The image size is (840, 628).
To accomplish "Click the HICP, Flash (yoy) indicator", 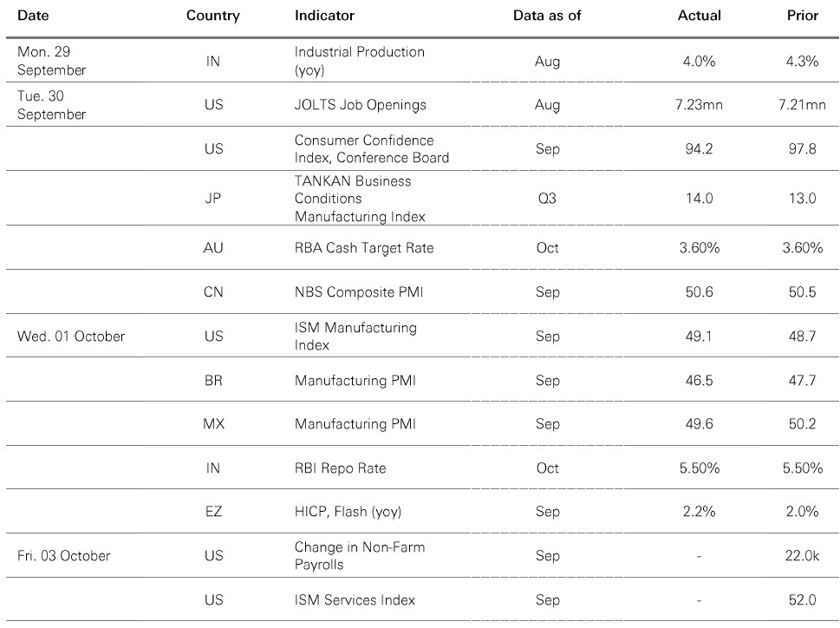I will click(x=348, y=512).
